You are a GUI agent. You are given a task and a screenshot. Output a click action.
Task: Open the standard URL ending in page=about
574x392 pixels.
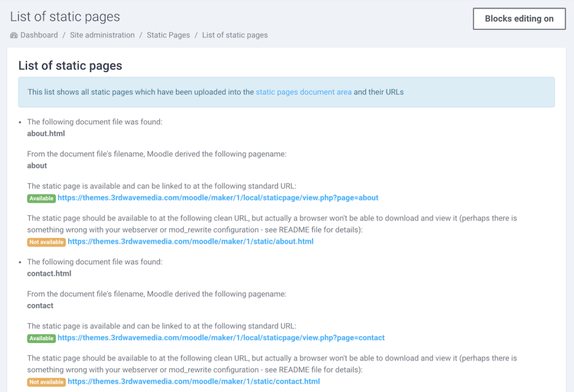[x=218, y=198]
